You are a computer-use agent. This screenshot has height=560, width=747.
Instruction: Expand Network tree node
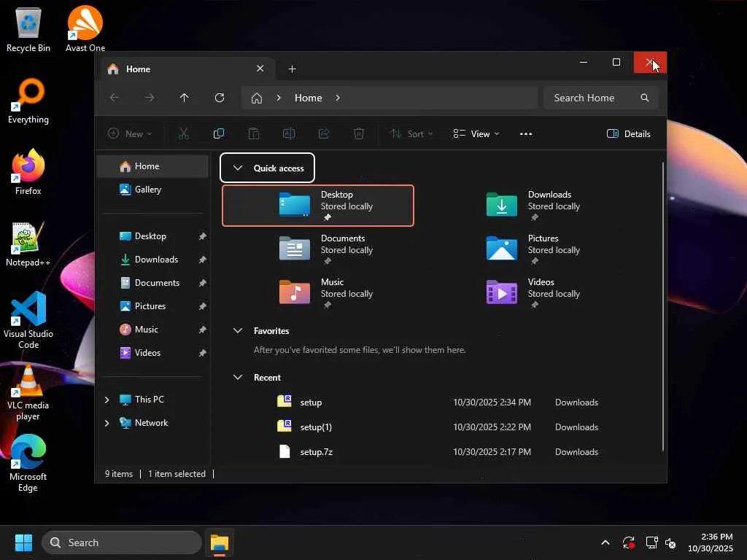click(x=107, y=423)
